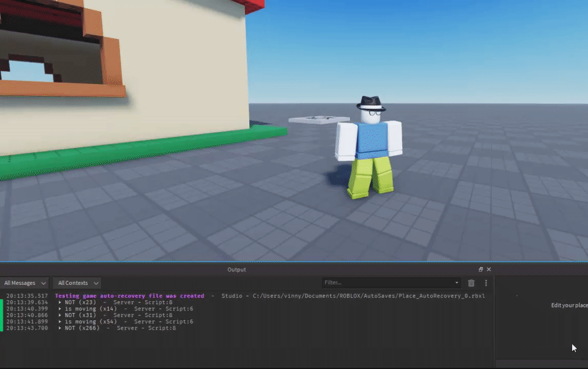Screen dimensions: 588x369
Task: Click the 20:13:35.517 timestamp
Action: point(27,296)
